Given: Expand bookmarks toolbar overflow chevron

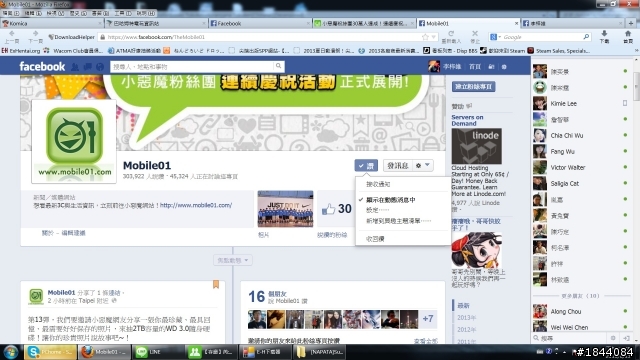Looking at the screenshot, I should point(637,51).
